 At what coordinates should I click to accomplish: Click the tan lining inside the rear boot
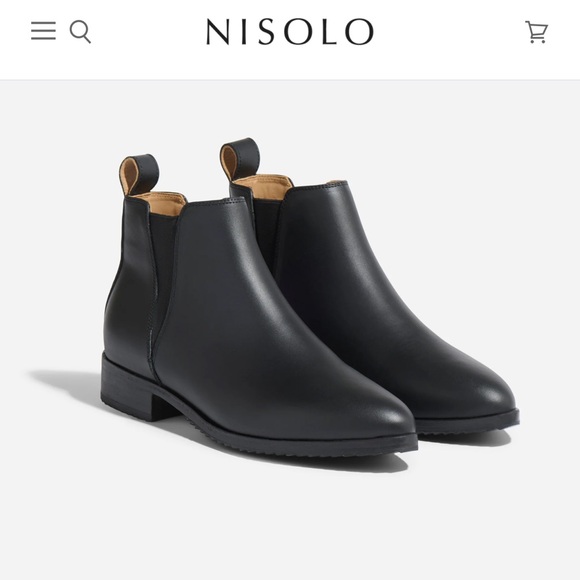pos(264,184)
